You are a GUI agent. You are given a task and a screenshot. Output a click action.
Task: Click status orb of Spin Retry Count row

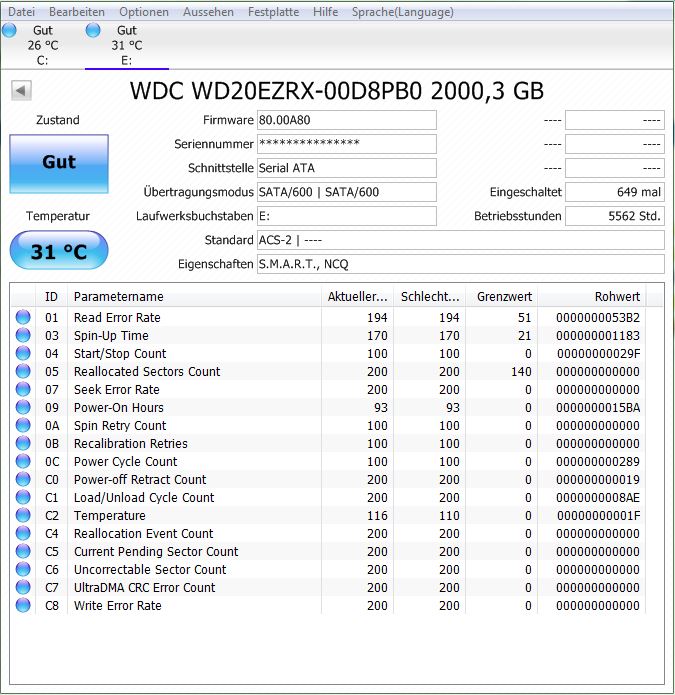click(x=23, y=426)
